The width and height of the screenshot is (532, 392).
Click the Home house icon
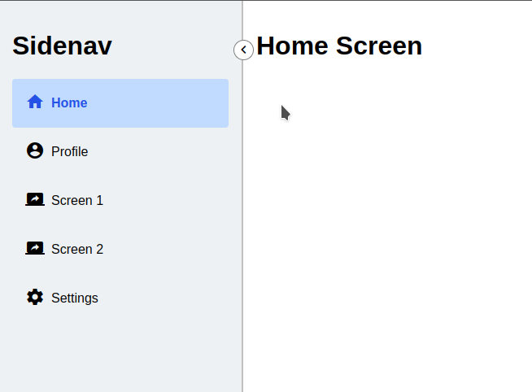click(x=35, y=102)
